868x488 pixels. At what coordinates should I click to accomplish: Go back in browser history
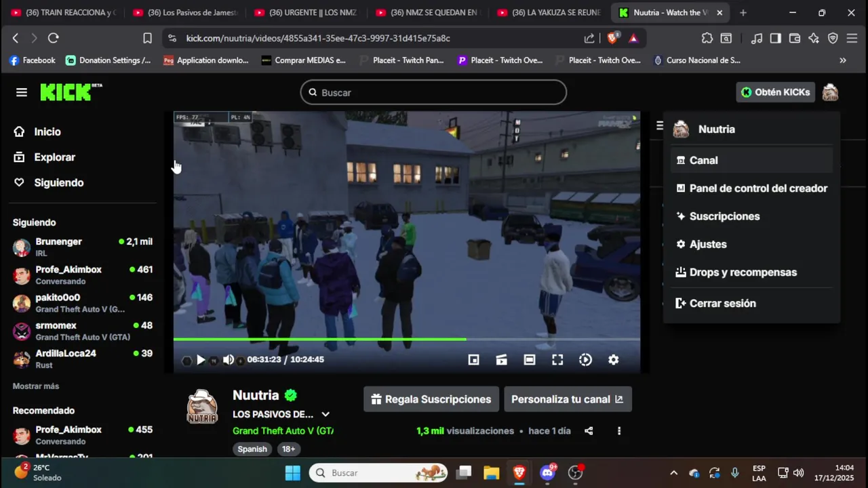click(16, 38)
